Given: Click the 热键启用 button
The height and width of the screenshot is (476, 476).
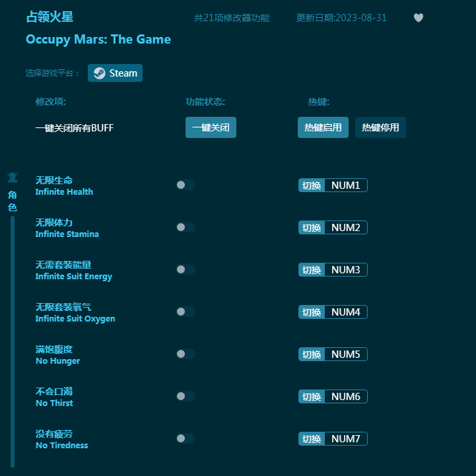Looking at the screenshot, I should pyautogui.click(x=323, y=127).
